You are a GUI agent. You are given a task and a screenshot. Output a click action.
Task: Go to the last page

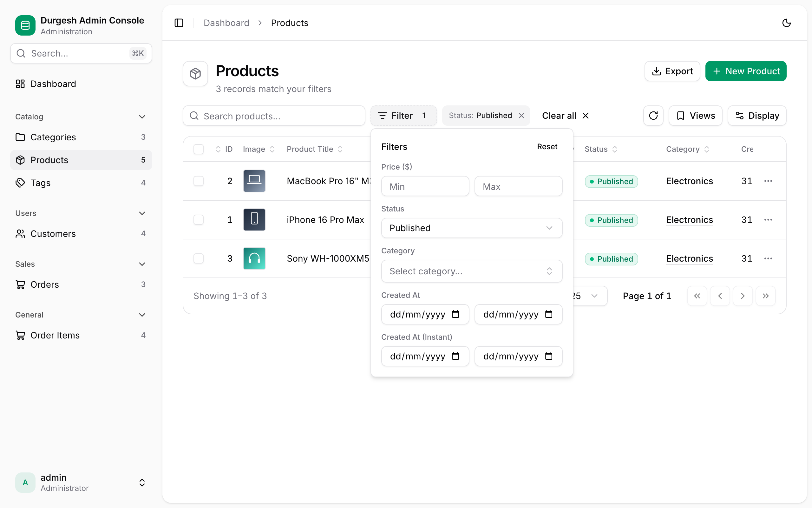pos(765,296)
